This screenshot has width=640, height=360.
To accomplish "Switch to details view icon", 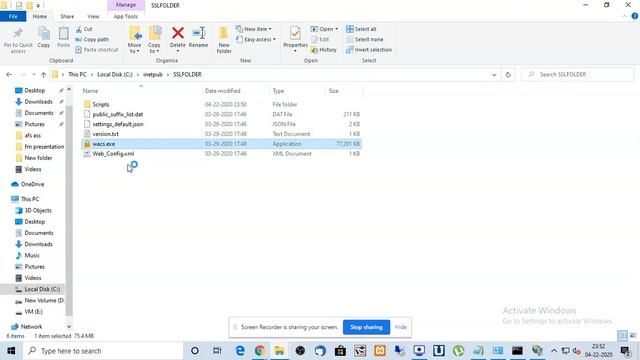I will [x=622, y=336].
